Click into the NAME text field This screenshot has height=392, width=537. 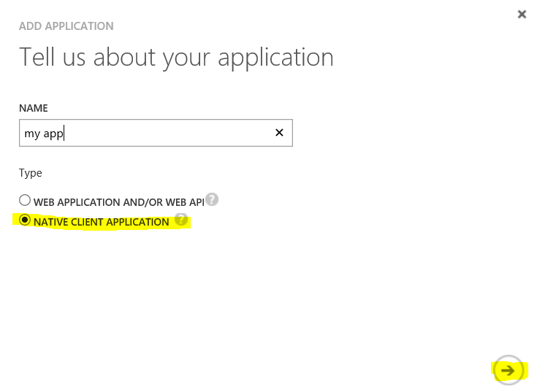pos(156,133)
